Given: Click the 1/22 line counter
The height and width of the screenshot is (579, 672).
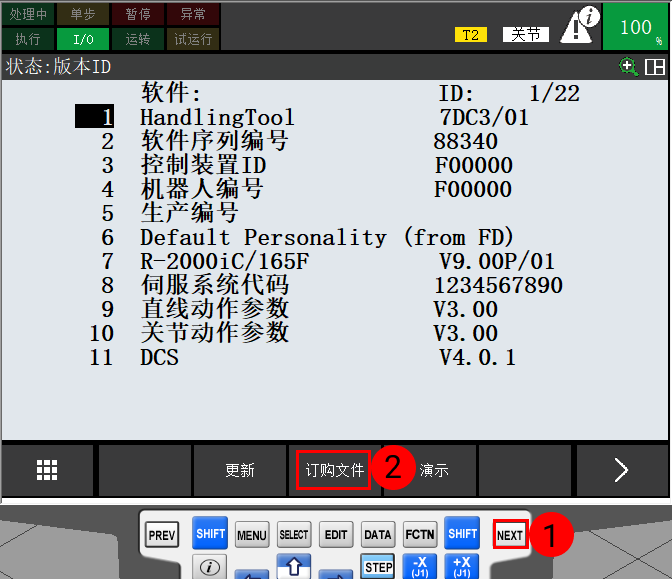Looking at the screenshot, I should pyautogui.click(x=555, y=93).
